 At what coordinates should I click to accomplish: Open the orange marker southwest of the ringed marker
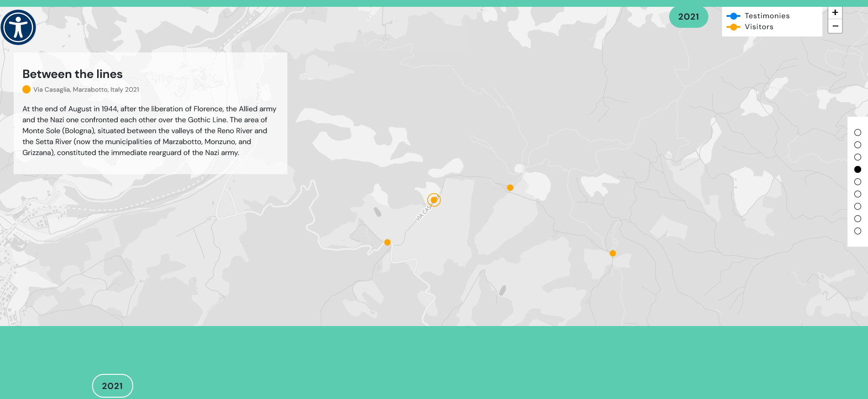click(x=387, y=242)
